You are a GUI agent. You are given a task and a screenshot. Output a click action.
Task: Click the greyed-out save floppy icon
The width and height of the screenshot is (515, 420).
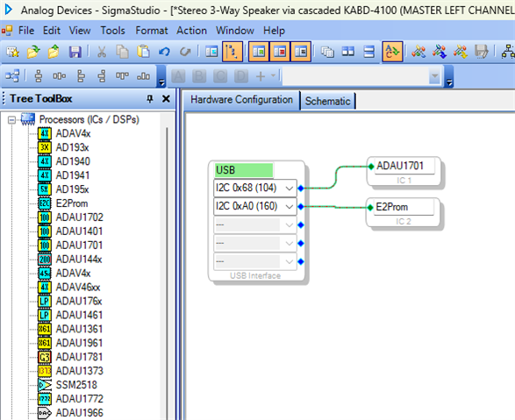481,52
